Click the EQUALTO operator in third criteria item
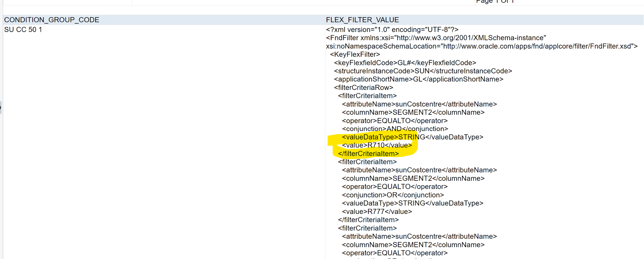 [x=394, y=253]
